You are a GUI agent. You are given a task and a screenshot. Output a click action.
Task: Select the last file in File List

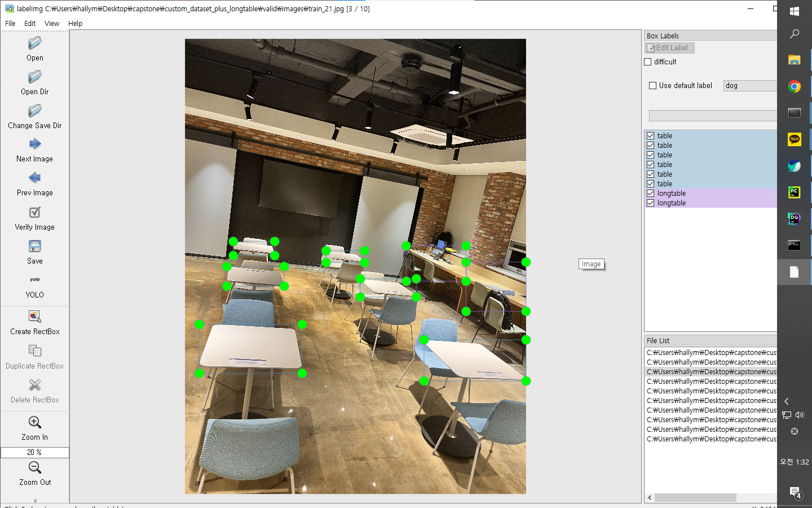pos(711,439)
